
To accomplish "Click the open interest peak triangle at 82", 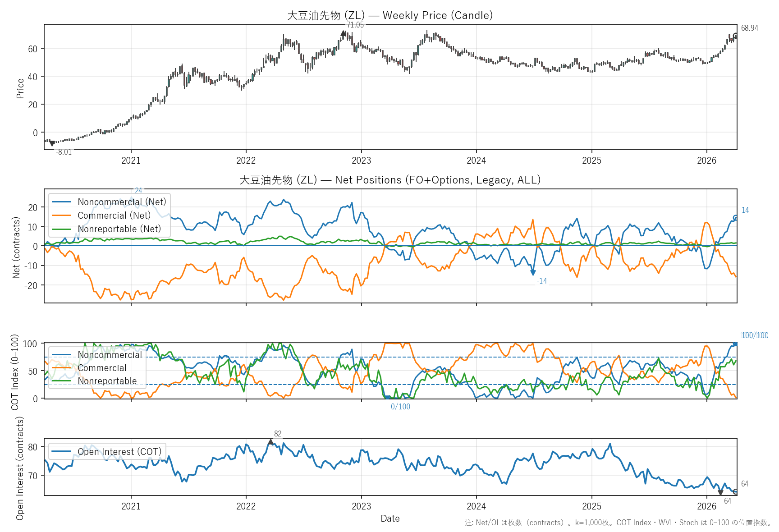I will [270, 442].
